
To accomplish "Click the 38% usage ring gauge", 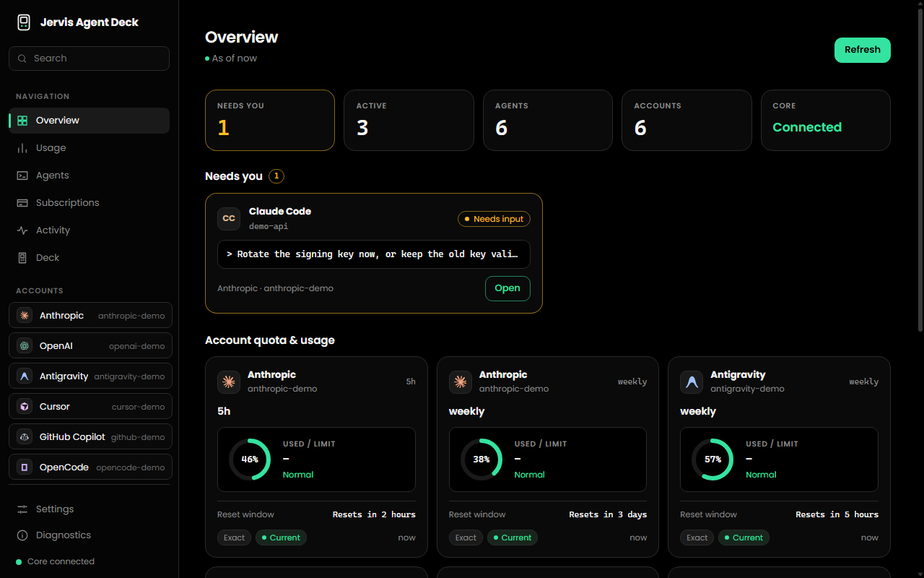I will coord(481,460).
